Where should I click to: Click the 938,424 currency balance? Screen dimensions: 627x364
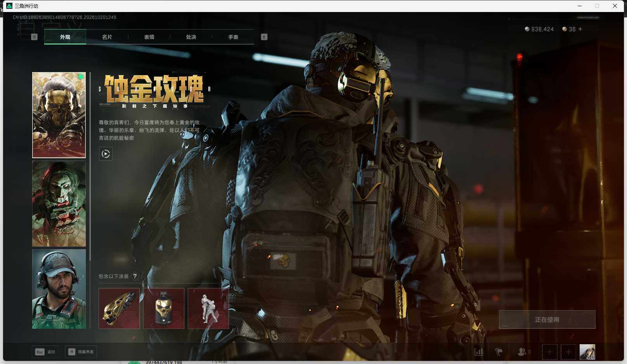(x=539, y=29)
